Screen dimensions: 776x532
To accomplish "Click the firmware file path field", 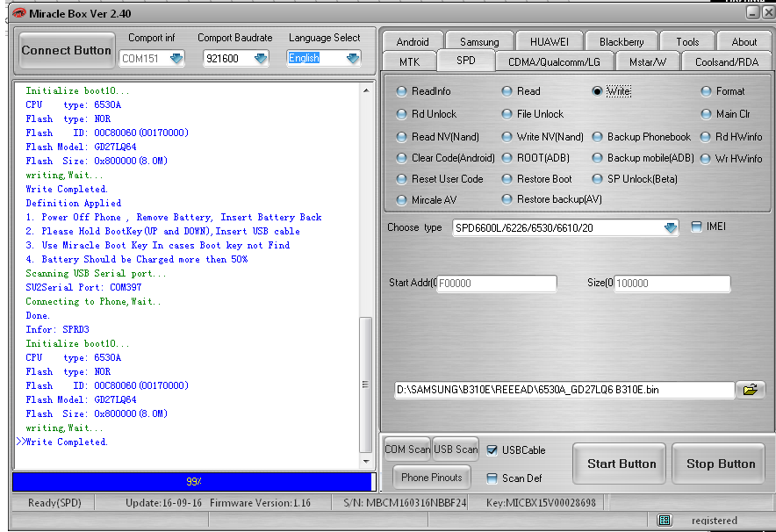I will coord(564,390).
